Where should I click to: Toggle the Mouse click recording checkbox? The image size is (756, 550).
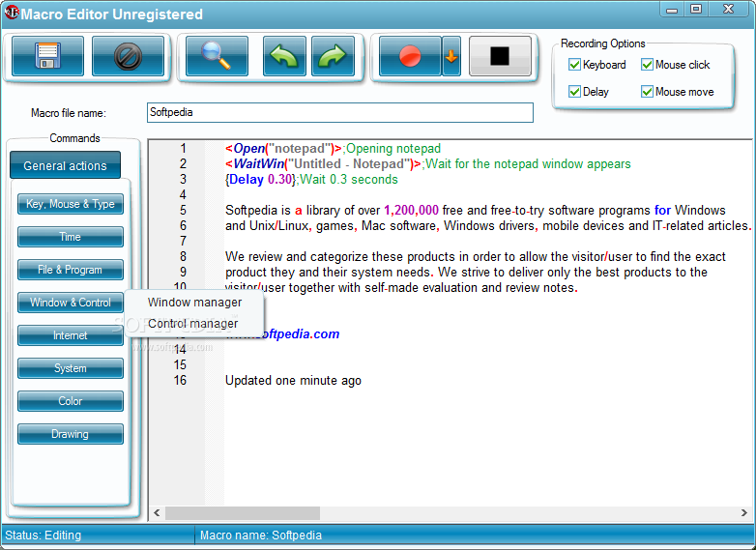point(647,65)
